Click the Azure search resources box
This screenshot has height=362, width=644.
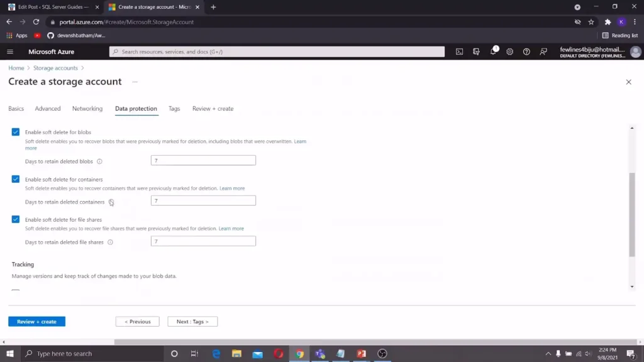click(277, 52)
